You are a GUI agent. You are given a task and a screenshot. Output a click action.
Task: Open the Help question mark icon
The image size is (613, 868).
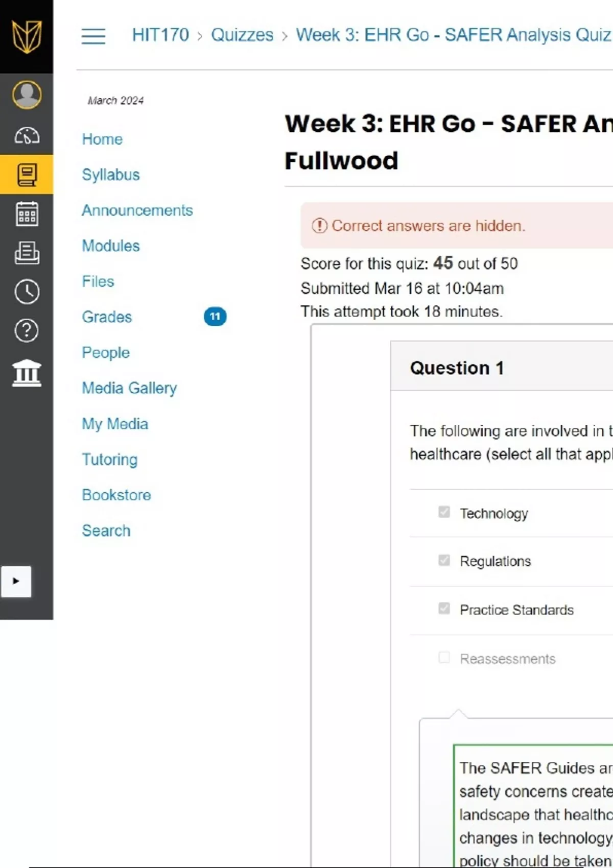[27, 331]
